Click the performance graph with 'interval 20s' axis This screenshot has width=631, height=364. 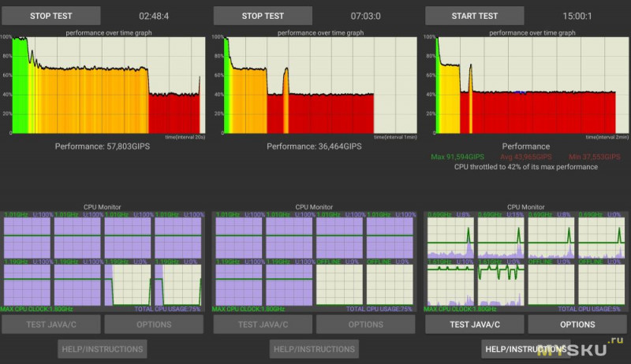pyautogui.click(x=109, y=85)
